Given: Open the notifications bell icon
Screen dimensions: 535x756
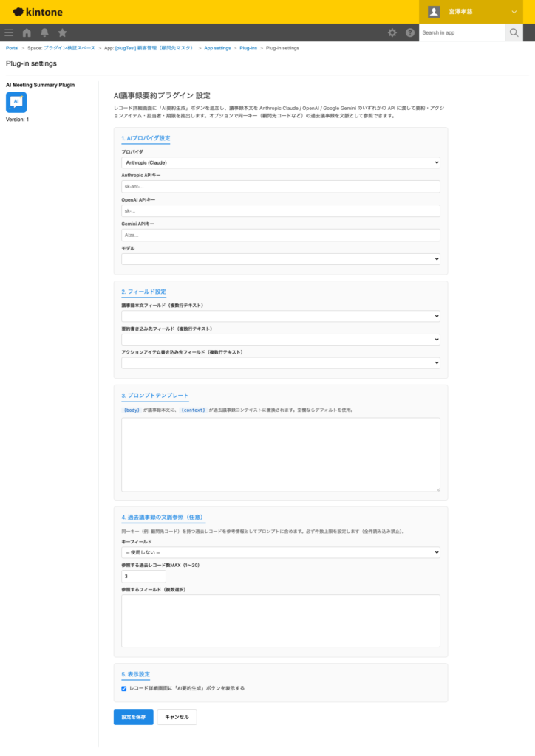Looking at the screenshot, I should click(45, 32).
